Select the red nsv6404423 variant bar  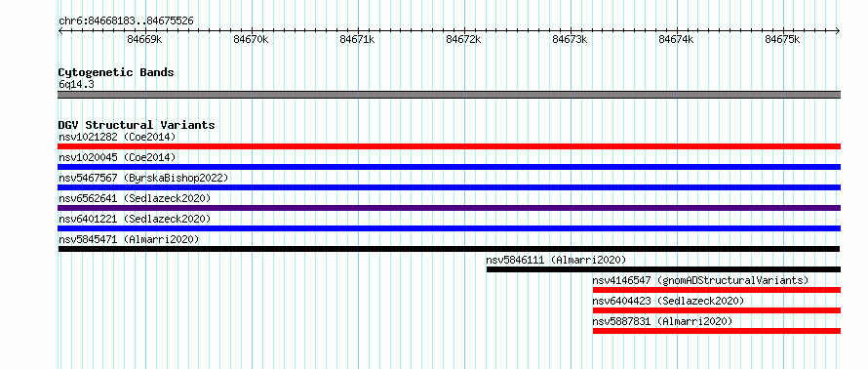[x=717, y=310]
